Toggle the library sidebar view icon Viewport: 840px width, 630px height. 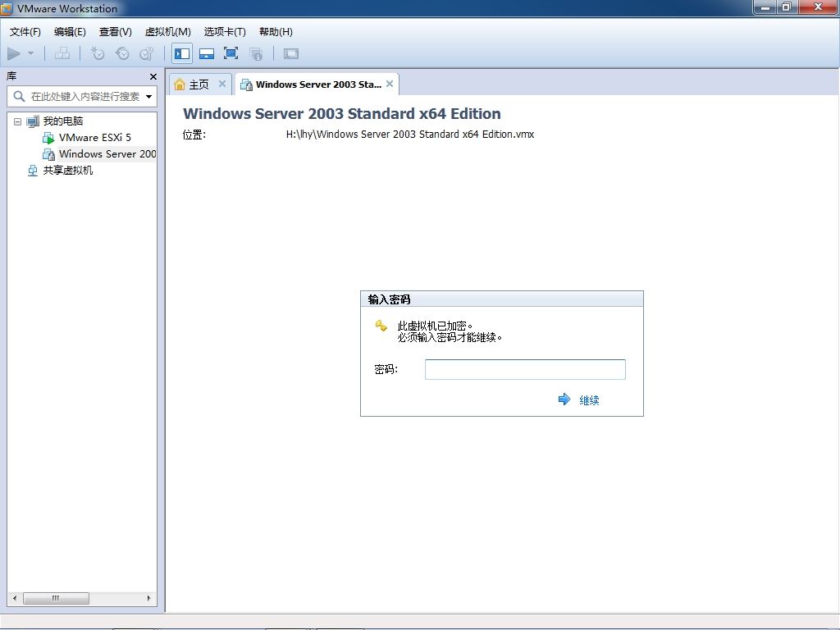point(182,53)
